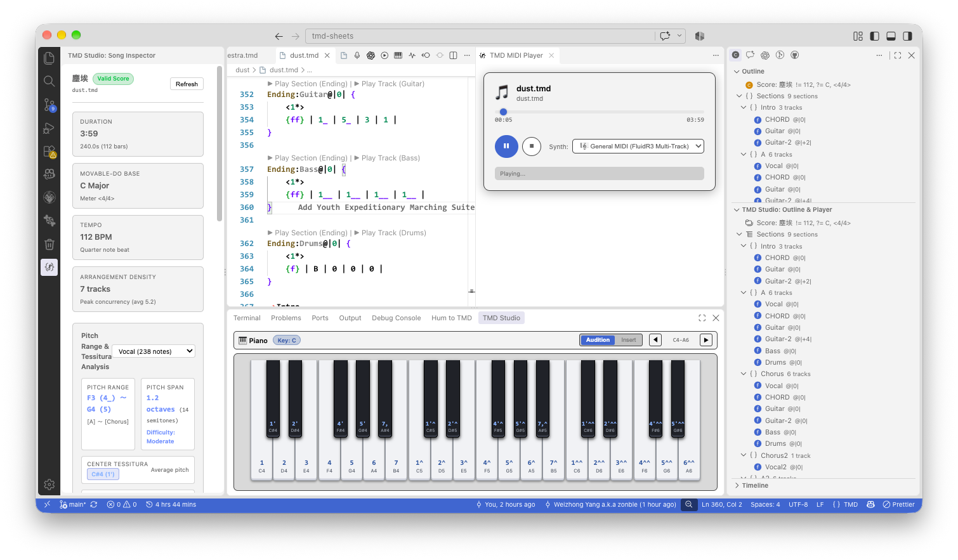Collapse the Chorus 6 tracks node

tap(744, 374)
